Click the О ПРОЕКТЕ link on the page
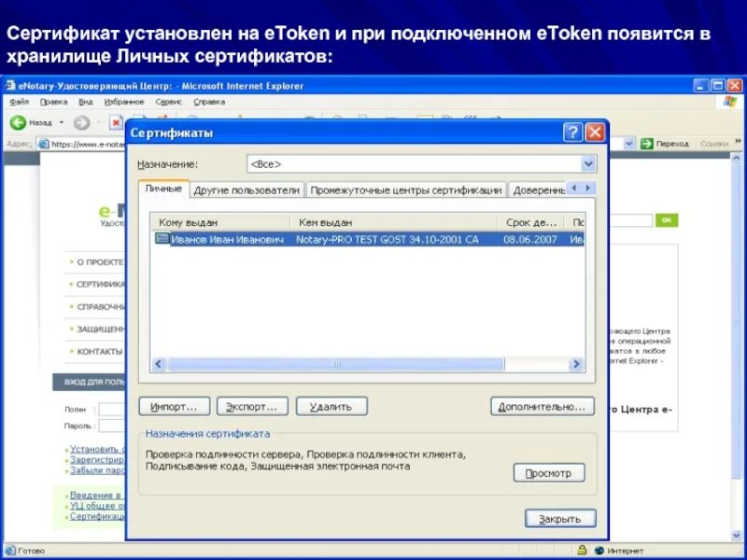Image resolution: width=747 pixels, height=560 pixels. (x=100, y=262)
